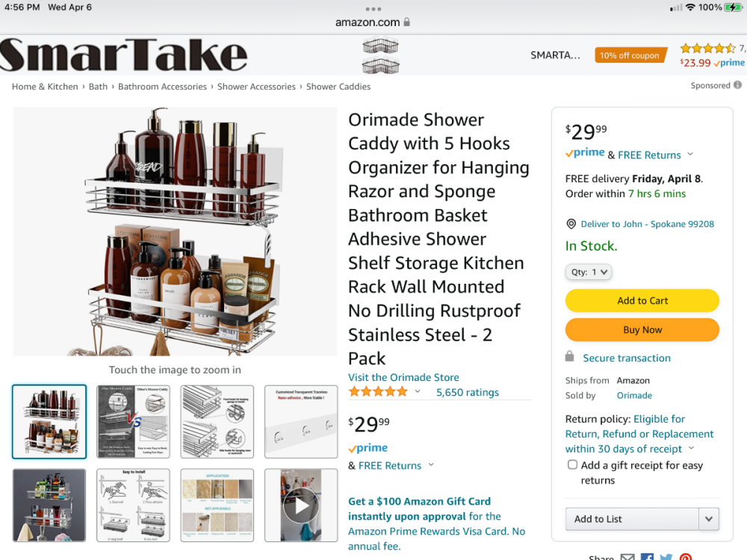Check Add a gift receipt checkbox
747x560 pixels.
click(x=572, y=464)
